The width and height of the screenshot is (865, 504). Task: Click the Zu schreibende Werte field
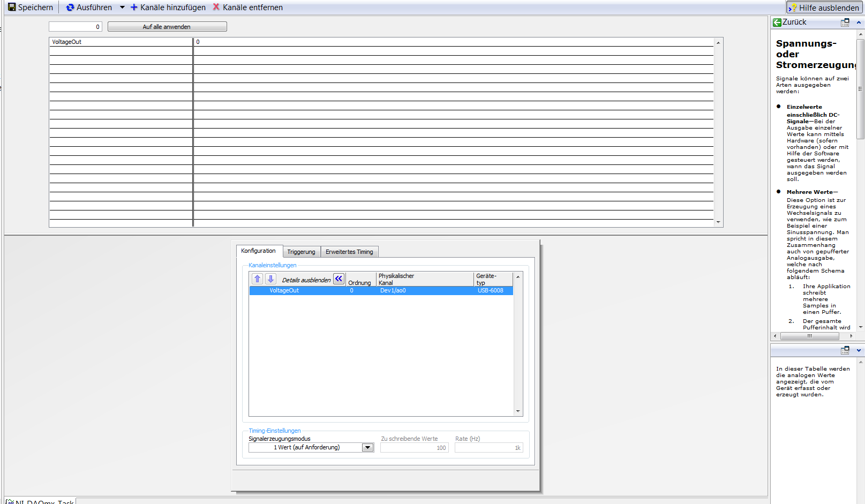(415, 448)
